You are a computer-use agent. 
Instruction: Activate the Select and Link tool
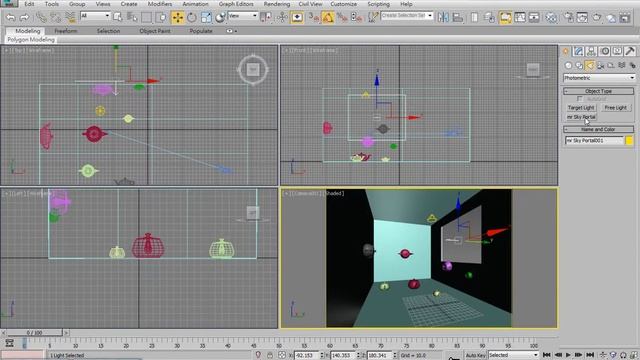(42, 17)
